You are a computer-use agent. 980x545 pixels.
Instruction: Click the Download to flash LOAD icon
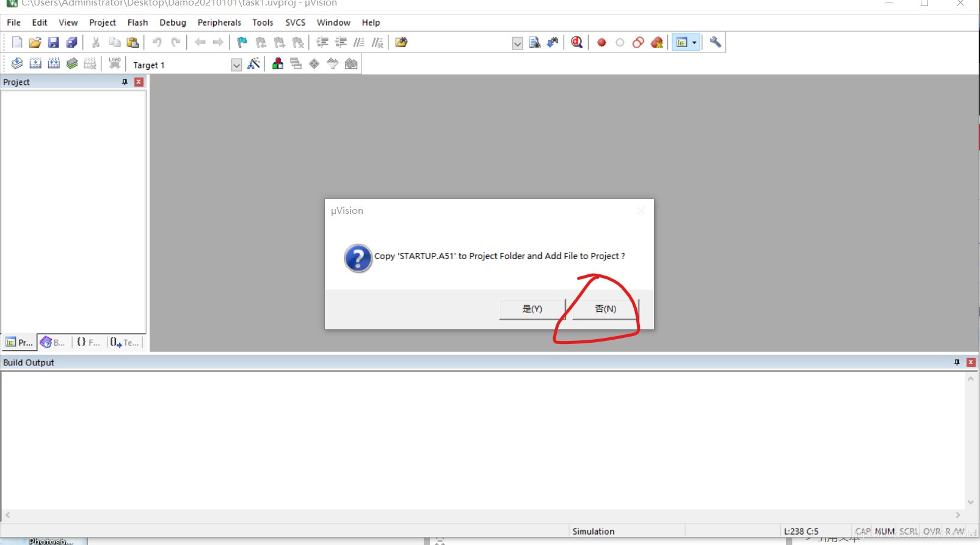115,64
